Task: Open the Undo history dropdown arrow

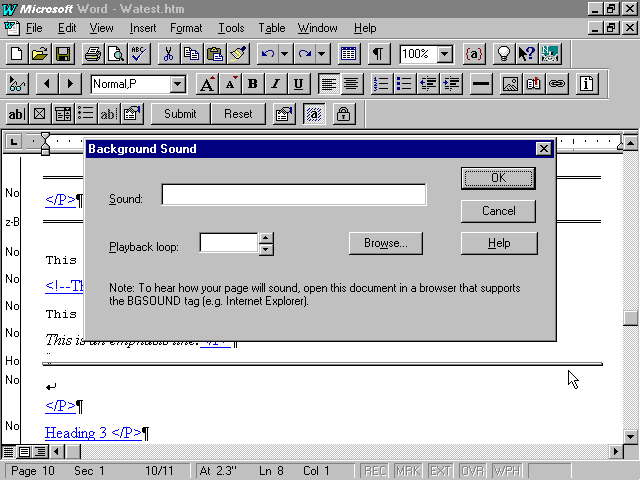Action: [x=285, y=54]
